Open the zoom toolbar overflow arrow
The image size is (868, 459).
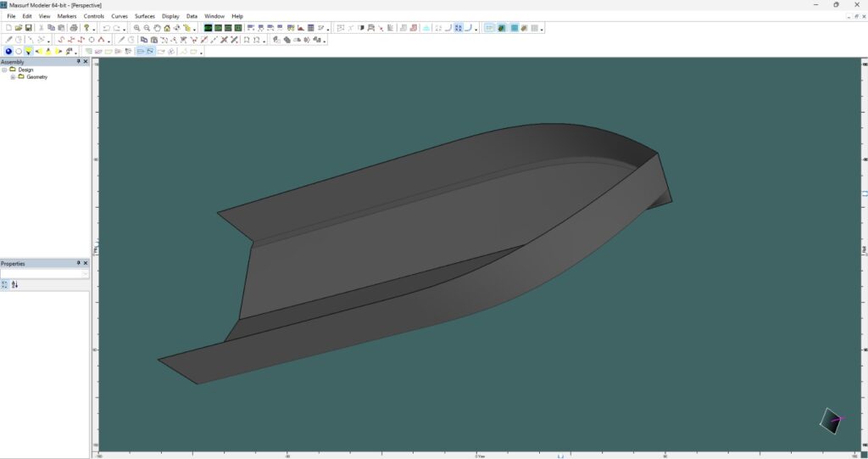(x=194, y=29)
